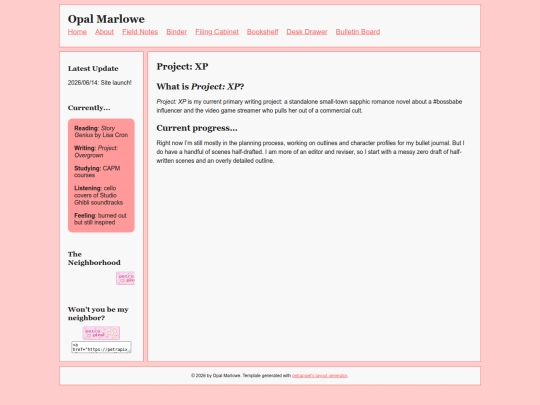This screenshot has height=405, width=540.
Task: Open Field Notes in navigation
Action: point(140,32)
